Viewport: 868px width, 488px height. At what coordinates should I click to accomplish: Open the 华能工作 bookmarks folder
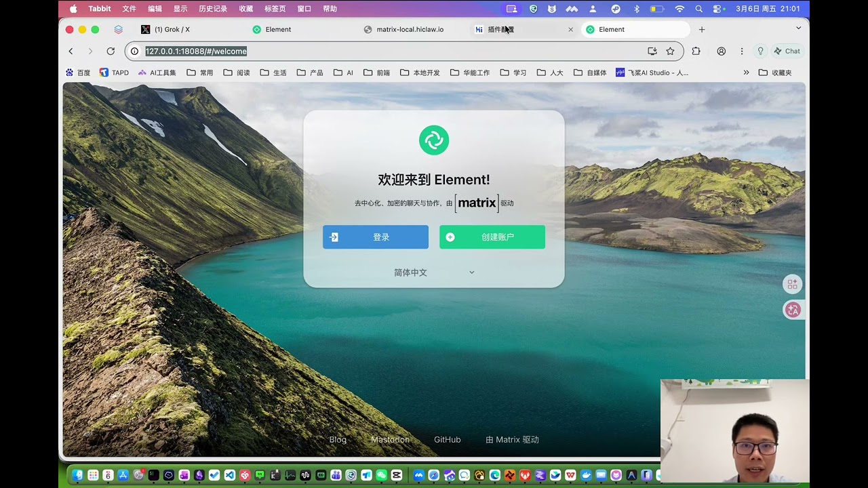point(470,73)
